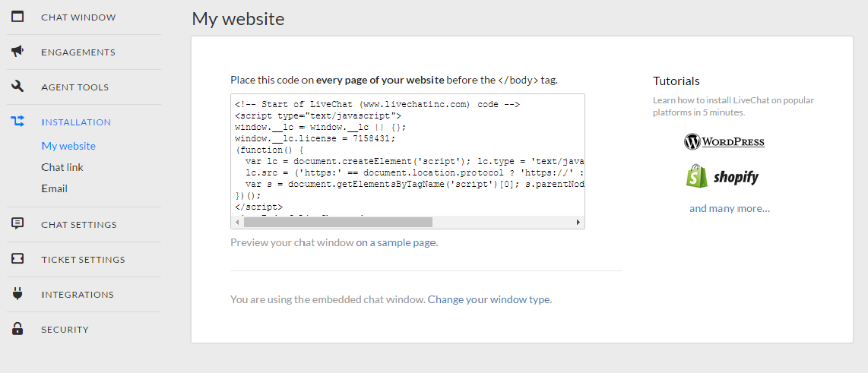Screen dimensions: 868x373
Task: Click the 'Learn how to install LiveChat' description
Action: (x=733, y=106)
